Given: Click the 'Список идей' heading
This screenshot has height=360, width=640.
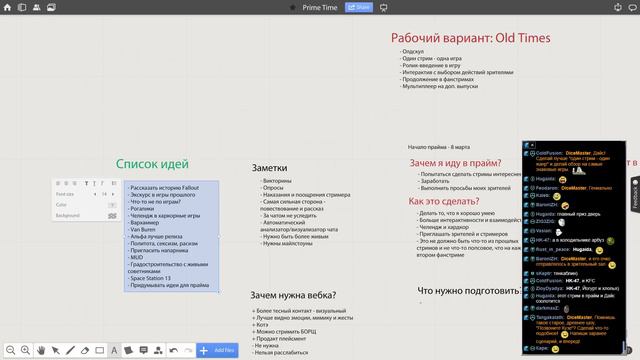Looking at the screenshot, I should coord(152,164).
